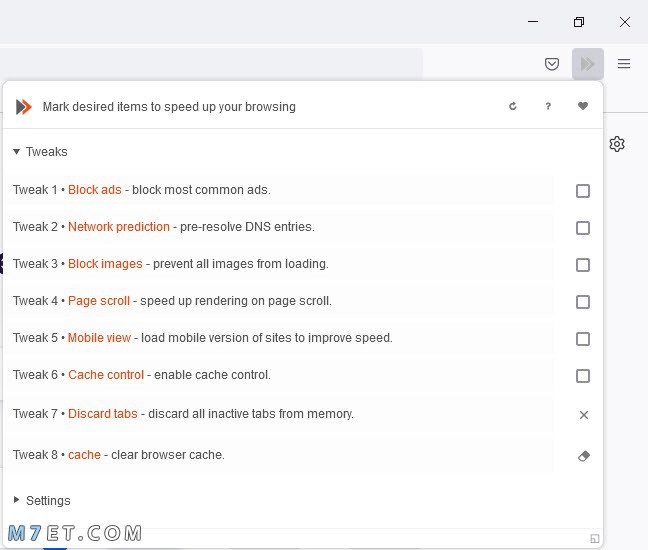Click the X icon for Discard tabs
The image size is (648, 550).
(x=584, y=415)
